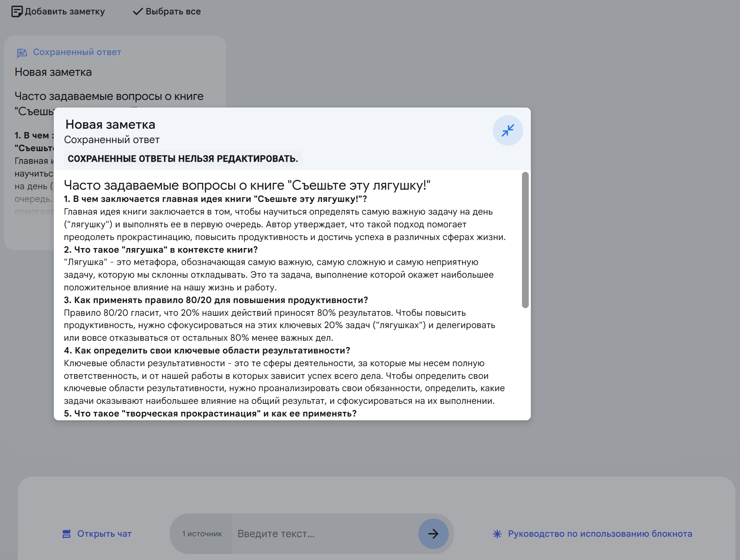Image resolution: width=740 pixels, height=560 pixels.
Task: Click "Добавить заметку" button text
Action: point(65,11)
